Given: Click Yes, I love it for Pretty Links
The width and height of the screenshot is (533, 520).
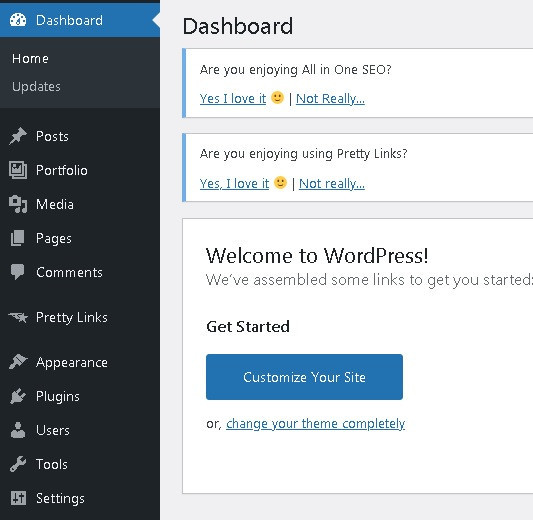Looking at the screenshot, I should 234,184.
